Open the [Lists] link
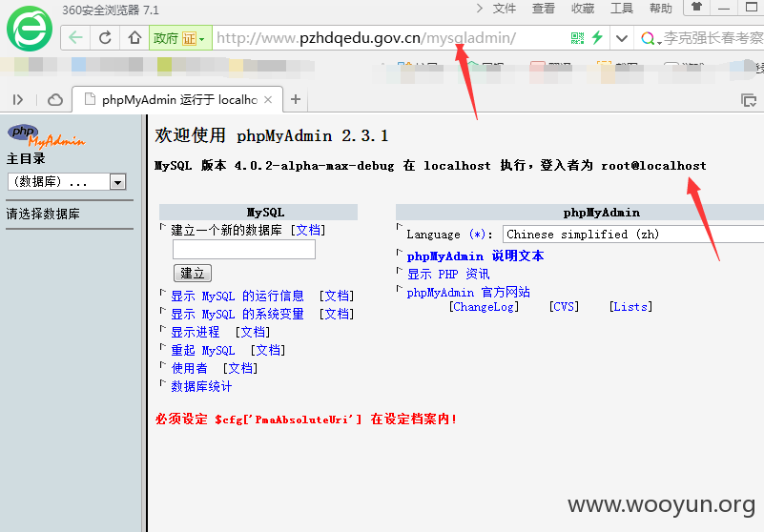Image resolution: width=764 pixels, height=532 pixels. coord(630,306)
